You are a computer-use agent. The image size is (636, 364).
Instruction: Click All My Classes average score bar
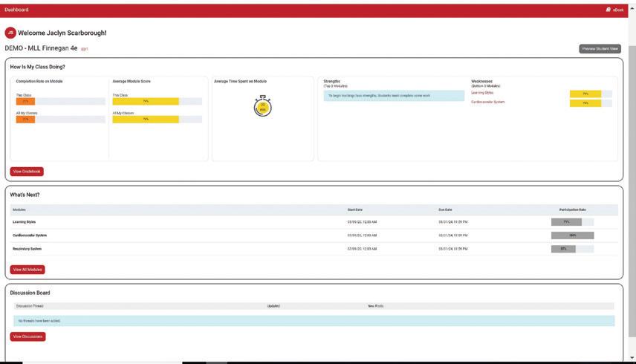click(x=157, y=119)
